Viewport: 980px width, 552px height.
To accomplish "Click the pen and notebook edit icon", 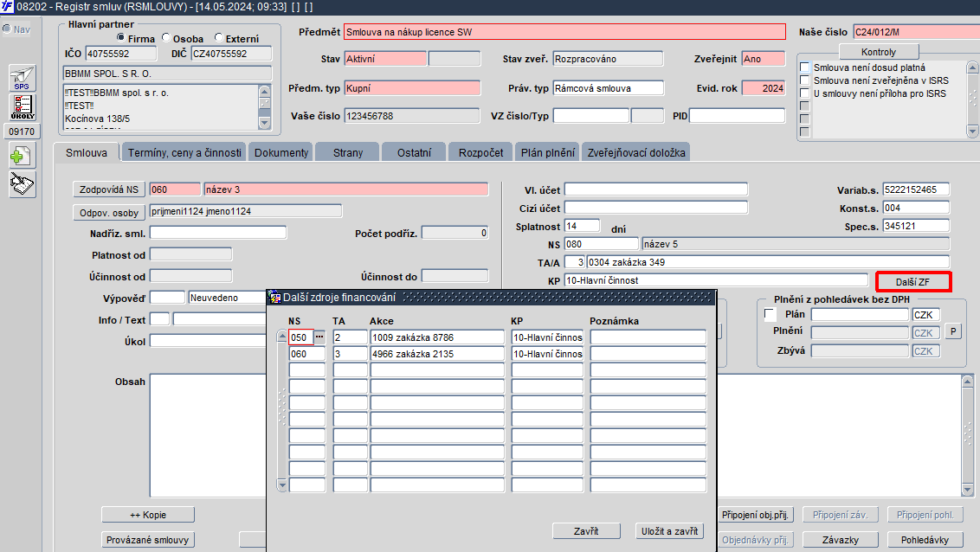I will 22,185.
